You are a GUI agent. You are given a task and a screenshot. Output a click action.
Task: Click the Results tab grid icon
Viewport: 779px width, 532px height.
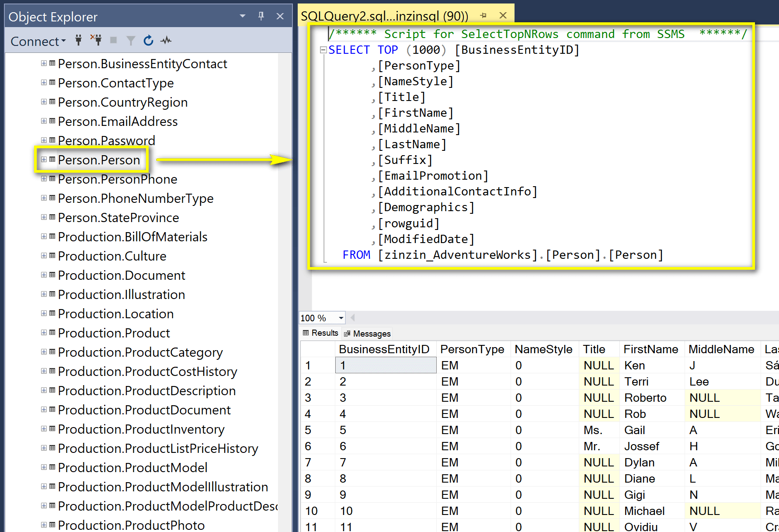point(306,333)
